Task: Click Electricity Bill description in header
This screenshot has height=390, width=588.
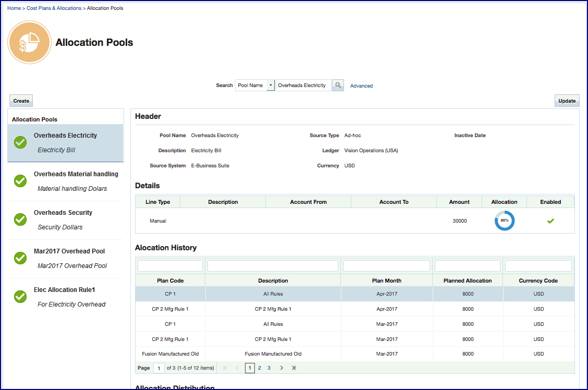Action: [206, 150]
